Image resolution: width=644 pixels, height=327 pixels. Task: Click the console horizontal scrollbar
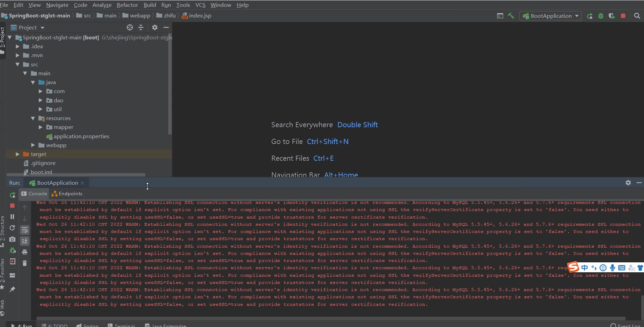point(331,318)
